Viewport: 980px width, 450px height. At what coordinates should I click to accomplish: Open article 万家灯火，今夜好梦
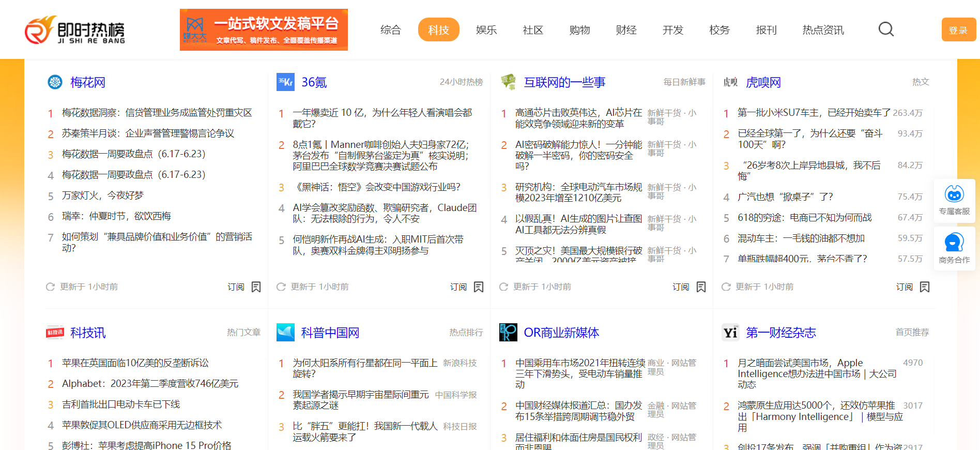(103, 196)
